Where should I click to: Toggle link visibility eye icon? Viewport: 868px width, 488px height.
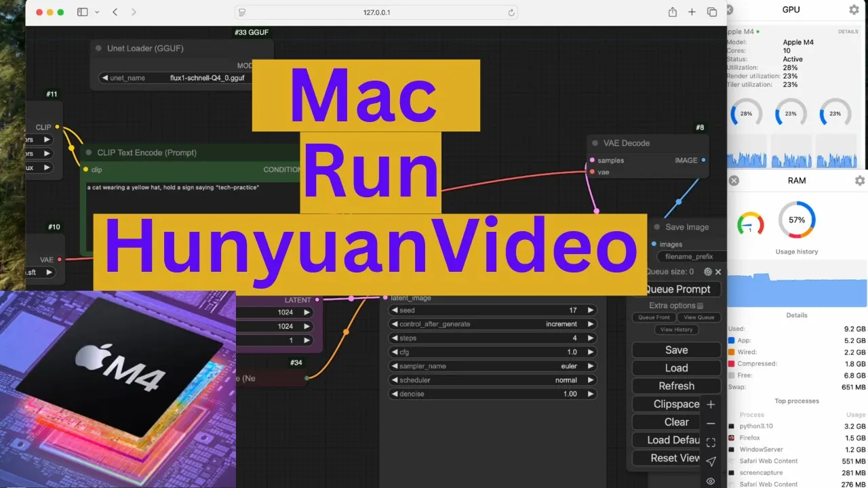(711, 481)
